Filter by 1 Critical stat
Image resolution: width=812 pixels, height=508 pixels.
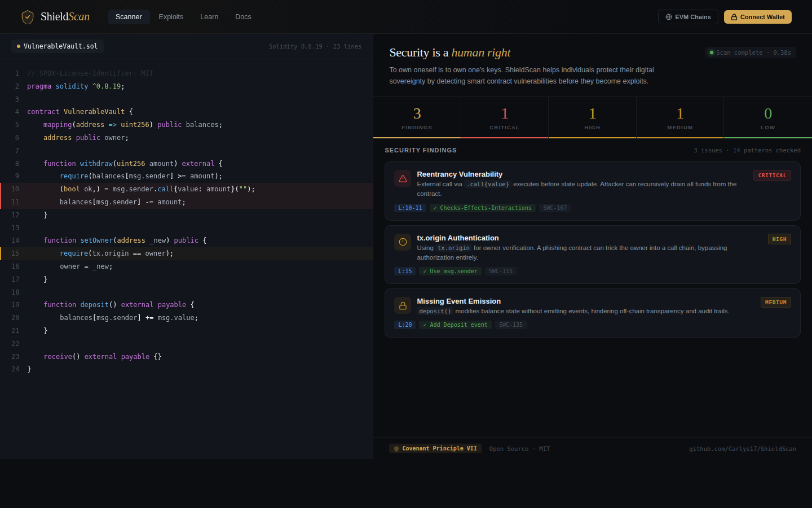tap(505, 117)
